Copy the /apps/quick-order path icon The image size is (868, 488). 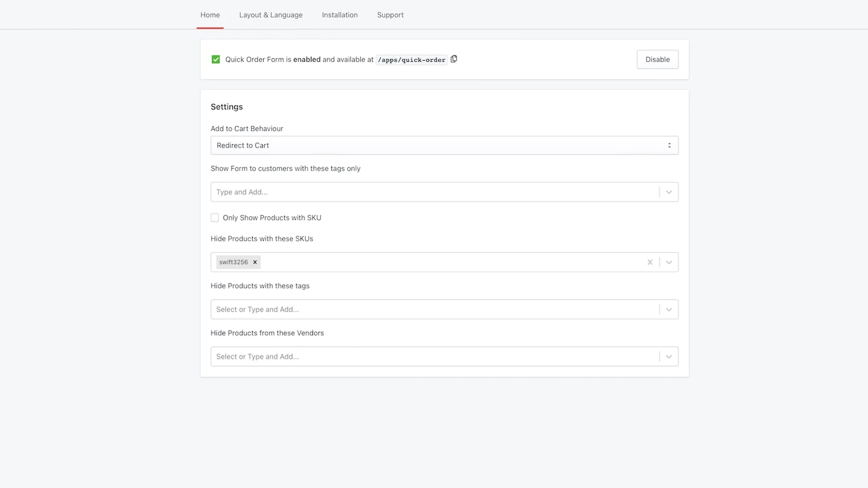click(454, 59)
